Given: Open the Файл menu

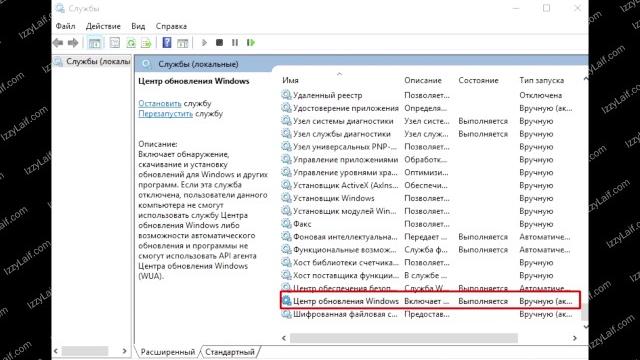Looking at the screenshot, I should point(65,26).
